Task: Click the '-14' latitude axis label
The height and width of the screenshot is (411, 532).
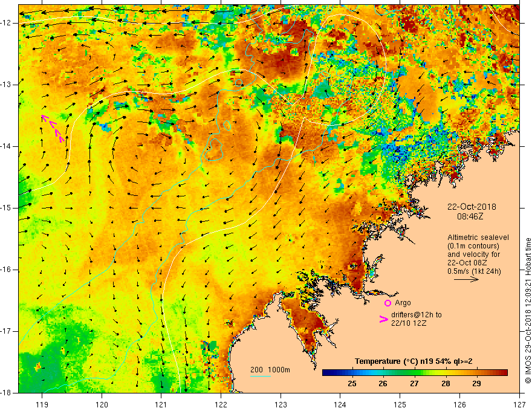Action: [7, 146]
